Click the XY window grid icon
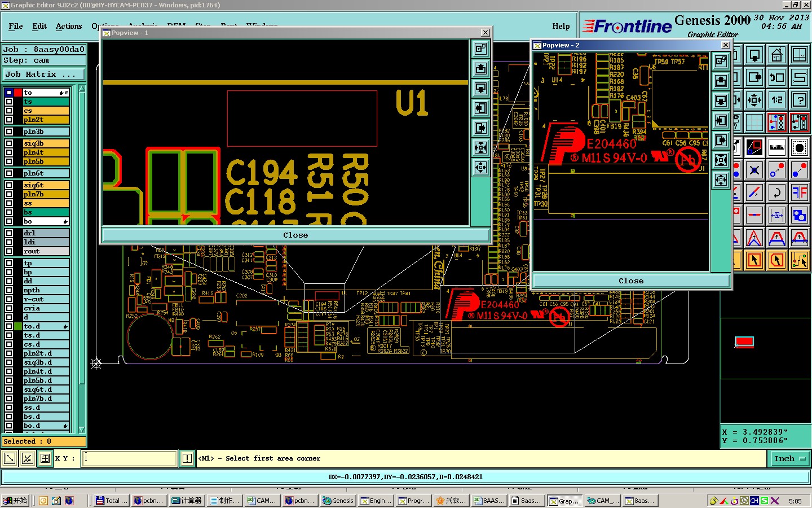 [800, 55]
